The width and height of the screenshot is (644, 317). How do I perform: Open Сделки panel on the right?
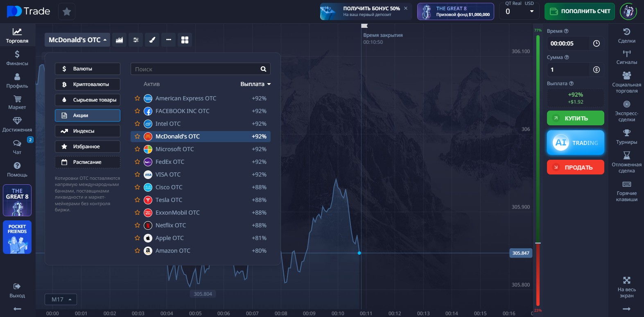(626, 36)
